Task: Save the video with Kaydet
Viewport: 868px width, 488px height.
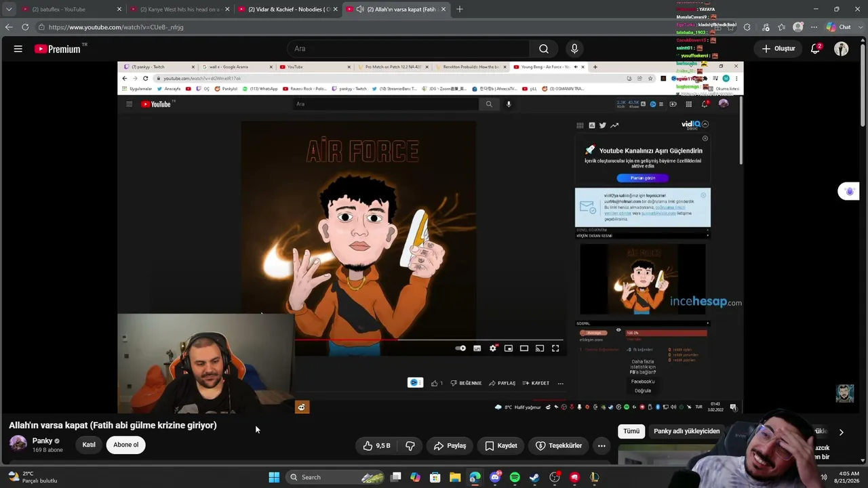Action: (x=501, y=445)
